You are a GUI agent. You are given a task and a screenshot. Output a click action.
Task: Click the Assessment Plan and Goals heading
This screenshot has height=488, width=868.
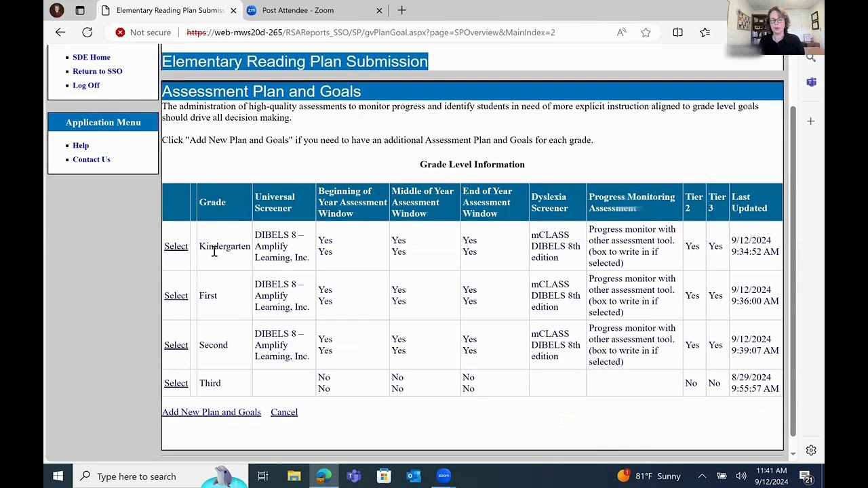(261, 91)
